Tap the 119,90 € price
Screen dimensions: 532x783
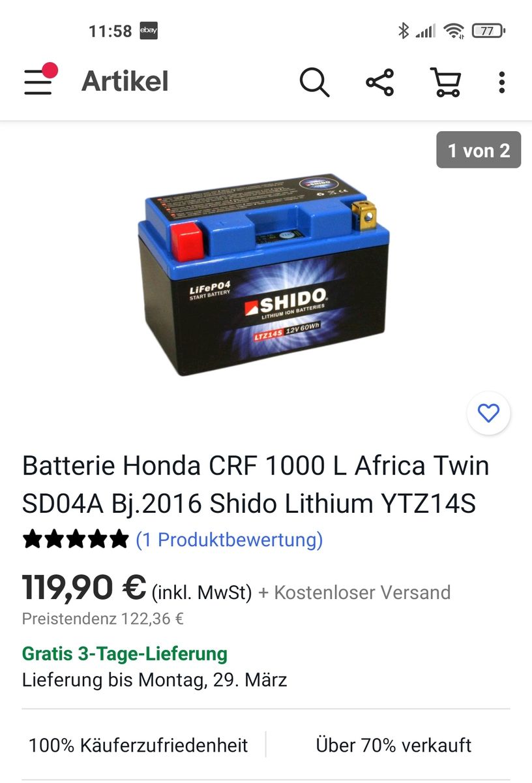[x=84, y=588]
